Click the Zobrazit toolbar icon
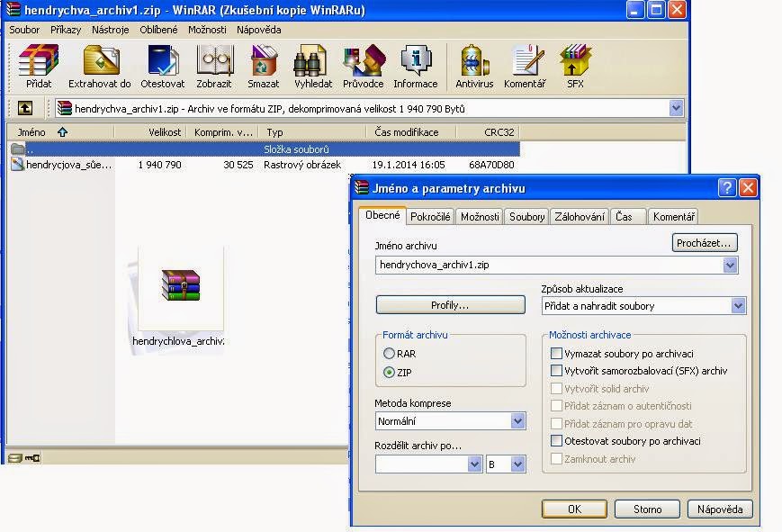 [x=214, y=67]
